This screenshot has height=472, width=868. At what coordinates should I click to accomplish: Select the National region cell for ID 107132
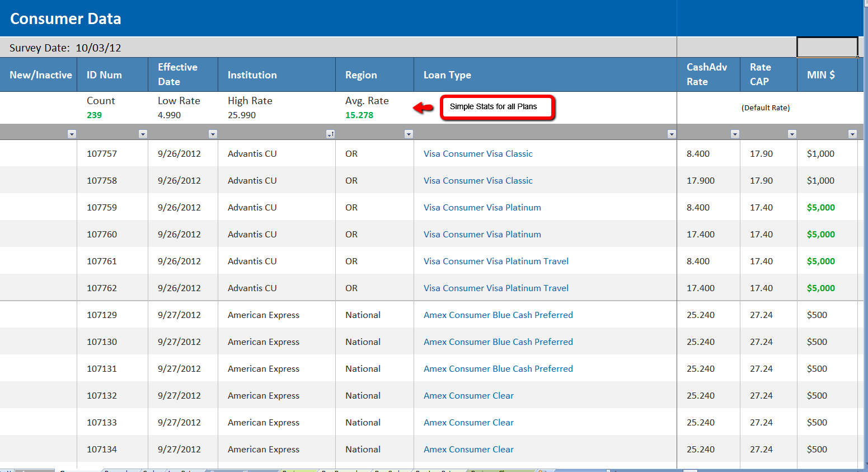click(x=374, y=395)
